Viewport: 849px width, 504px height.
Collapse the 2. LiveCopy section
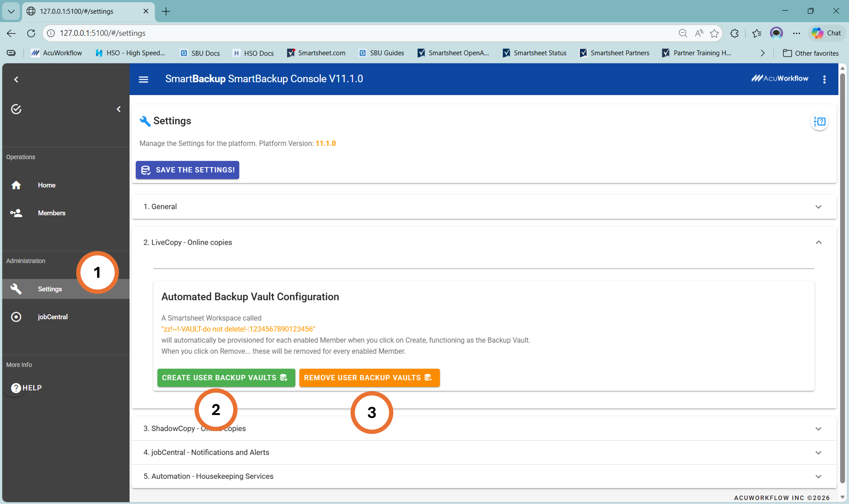click(x=818, y=243)
